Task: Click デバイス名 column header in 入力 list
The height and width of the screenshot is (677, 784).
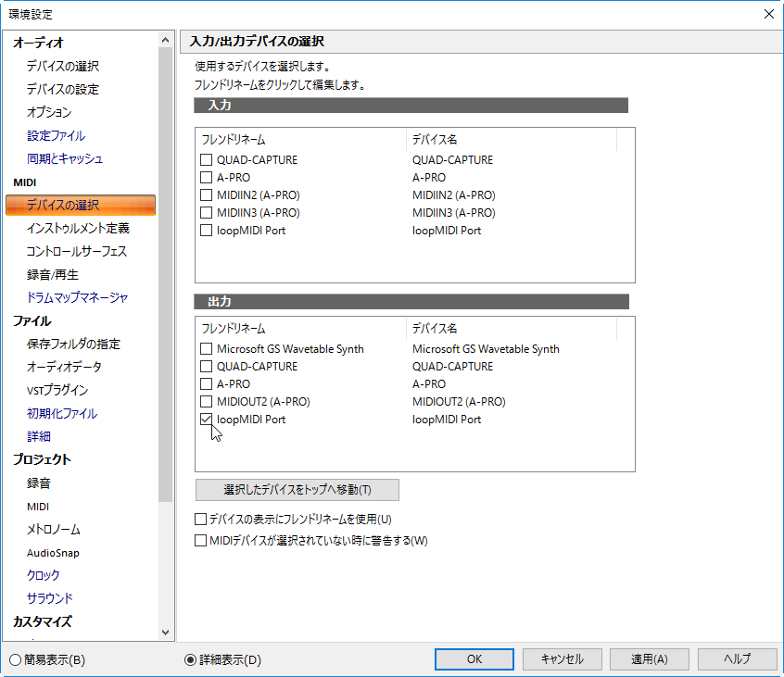Action: pyautogui.click(x=512, y=140)
